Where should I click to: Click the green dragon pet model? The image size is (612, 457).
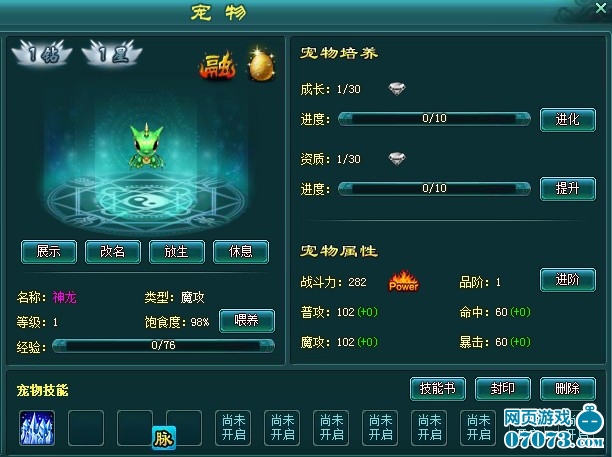click(146, 146)
